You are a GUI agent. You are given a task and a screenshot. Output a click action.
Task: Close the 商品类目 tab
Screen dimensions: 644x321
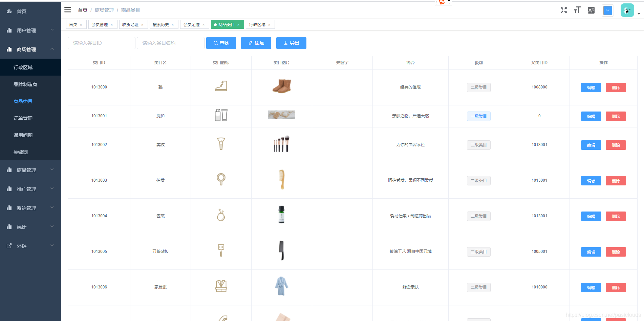[238, 25]
